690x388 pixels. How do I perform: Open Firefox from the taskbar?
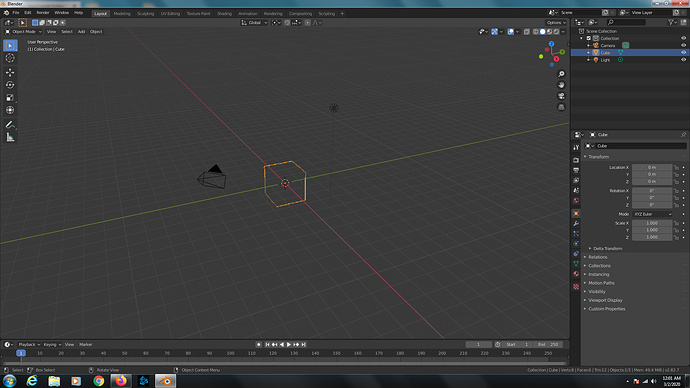[x=121, y=381]
